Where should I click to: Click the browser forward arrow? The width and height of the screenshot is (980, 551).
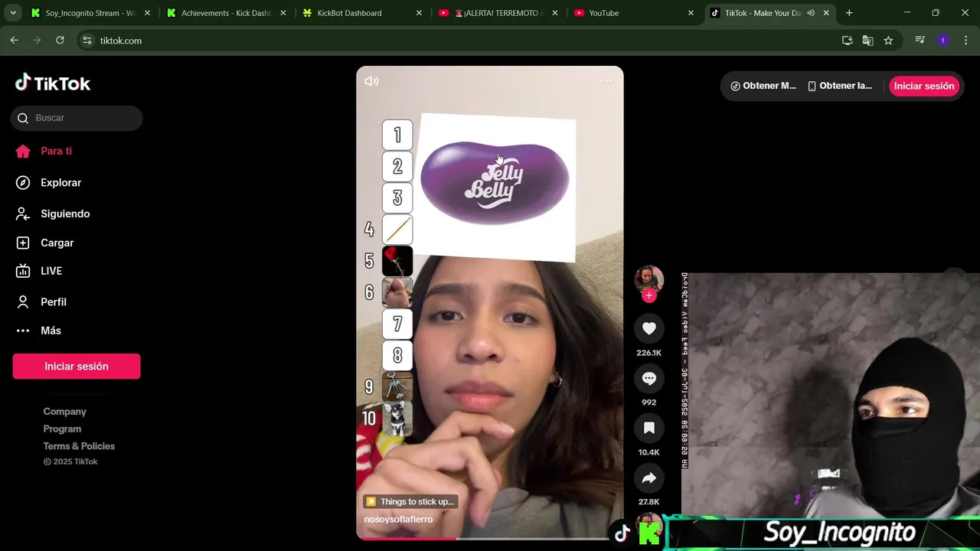tap(37, 41)
